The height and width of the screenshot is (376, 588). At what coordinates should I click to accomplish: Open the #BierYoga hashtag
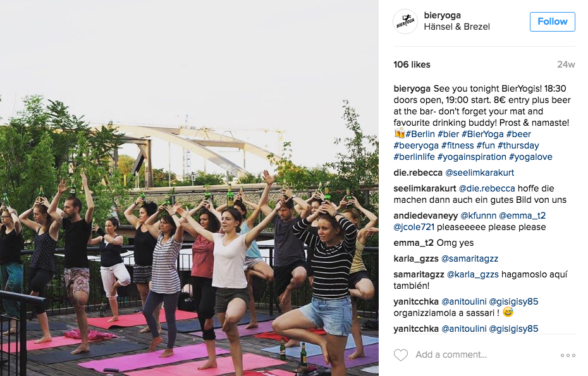tap(482, 134)
